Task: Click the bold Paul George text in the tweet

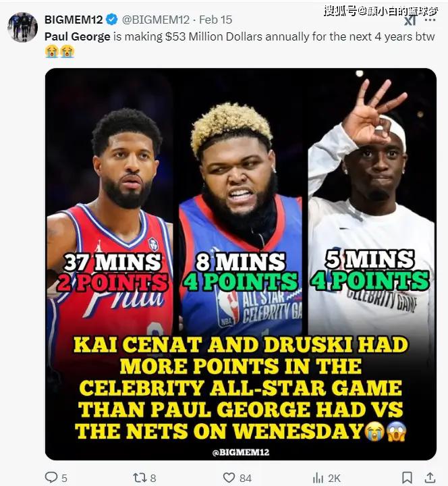Action: [x=78, y=36]
